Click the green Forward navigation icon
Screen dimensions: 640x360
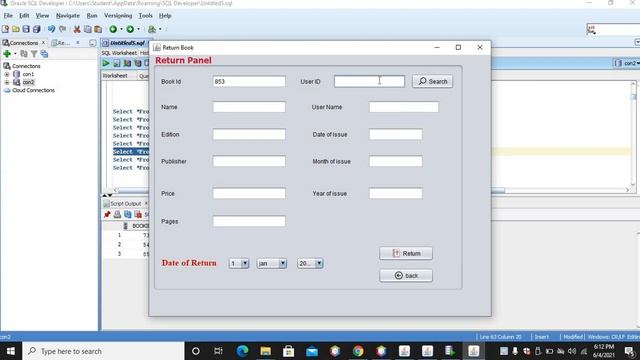pyautogui.click(x=130, y=29)
